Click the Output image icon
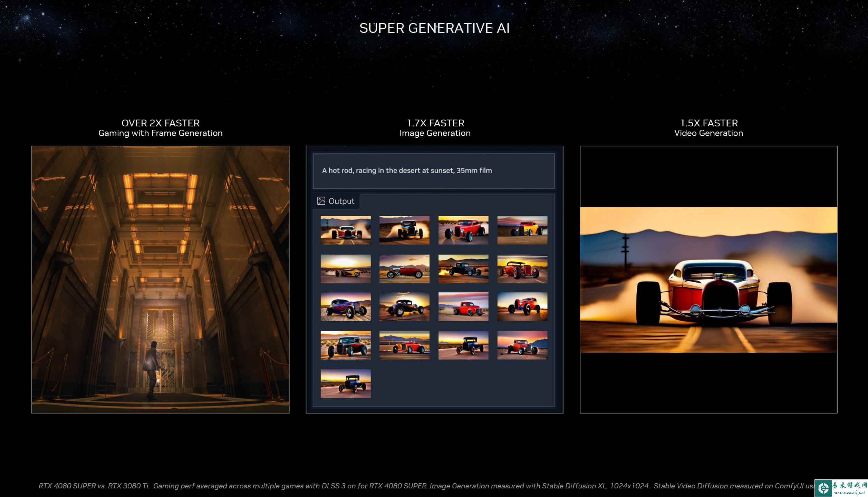The width and height of the screenshot is (868, 497). pyautogui.click(x=321, y=201)
